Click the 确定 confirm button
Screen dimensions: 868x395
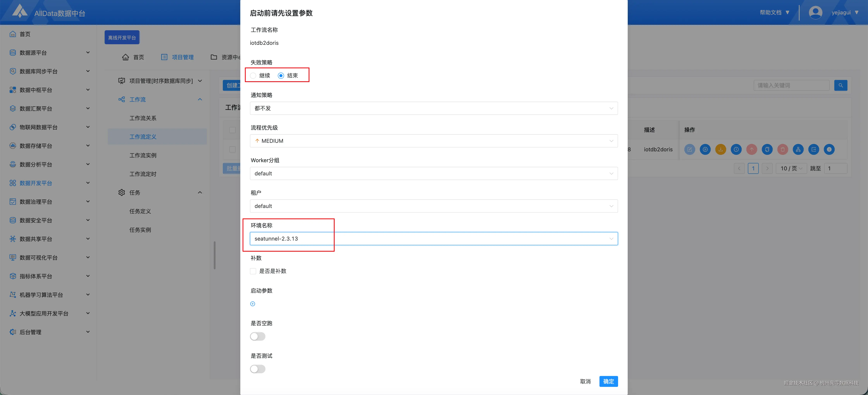click(x=608, y=381)
